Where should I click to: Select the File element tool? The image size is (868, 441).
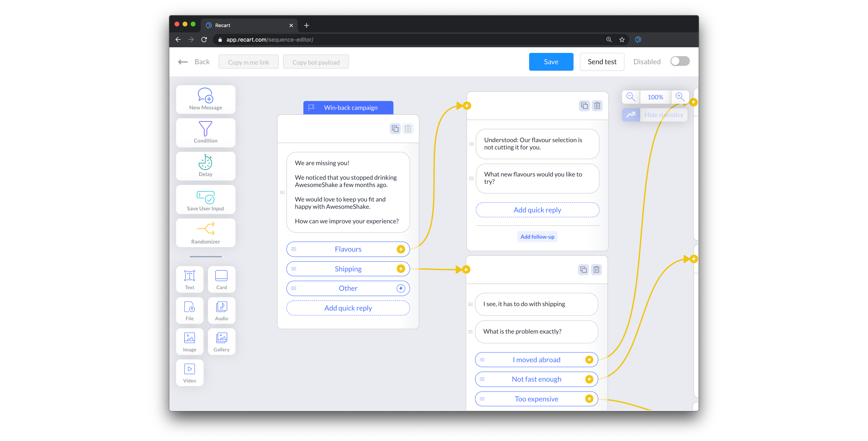(x=190, y=310)
